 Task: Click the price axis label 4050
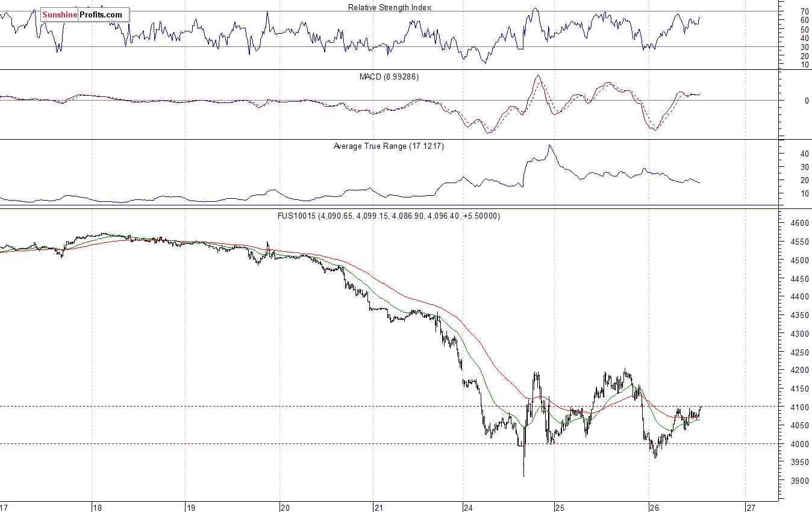point(800,426)
